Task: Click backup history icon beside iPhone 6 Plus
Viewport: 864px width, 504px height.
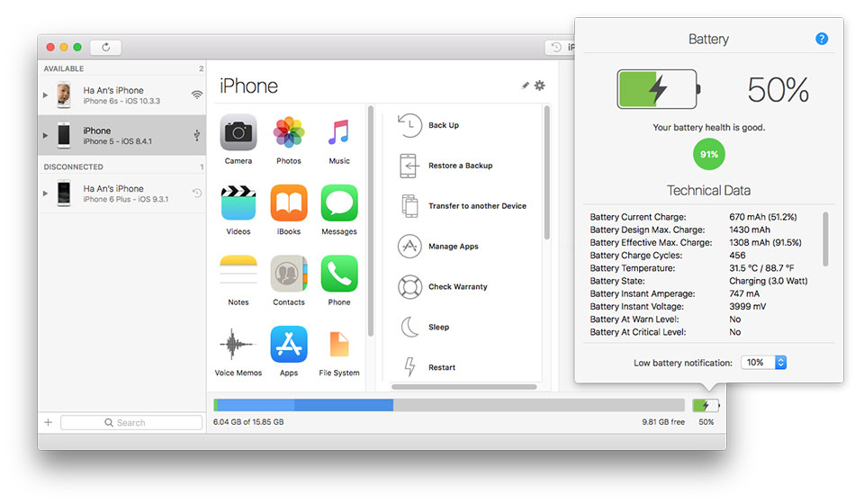Action: [x=197, y=193]
